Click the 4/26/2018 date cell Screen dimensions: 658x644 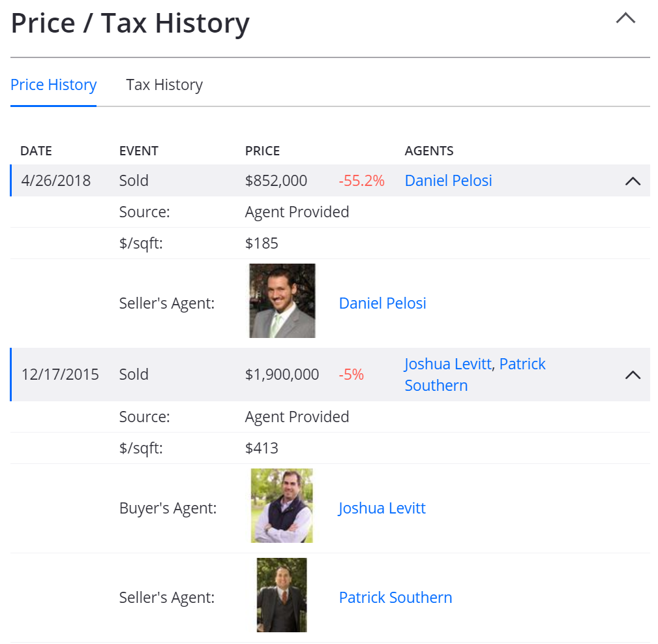56,181
